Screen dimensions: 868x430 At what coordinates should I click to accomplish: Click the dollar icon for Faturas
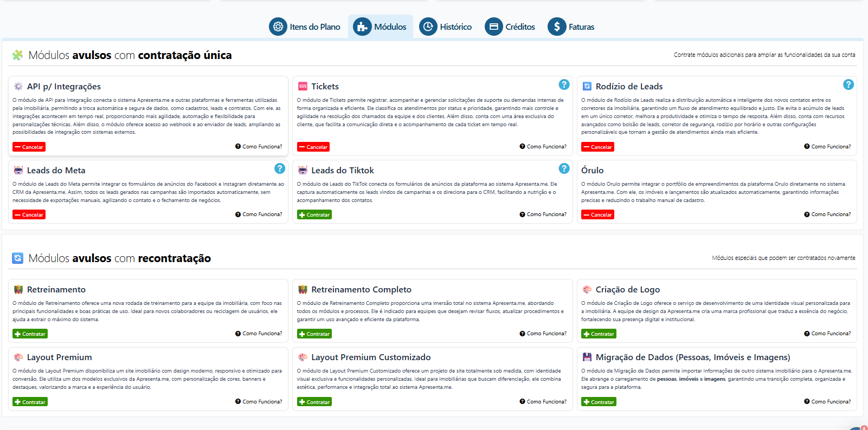(556, 27)
